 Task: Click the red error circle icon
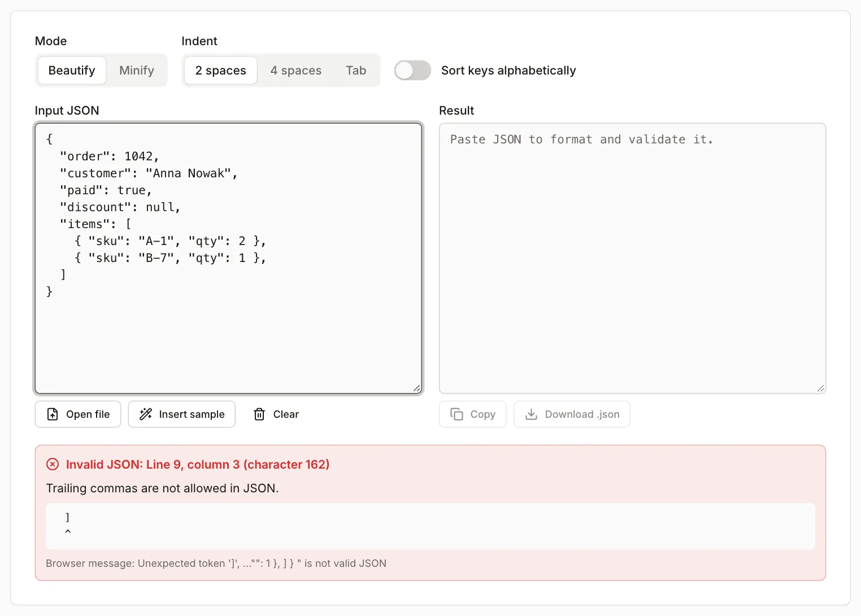[x=53, y=464]
